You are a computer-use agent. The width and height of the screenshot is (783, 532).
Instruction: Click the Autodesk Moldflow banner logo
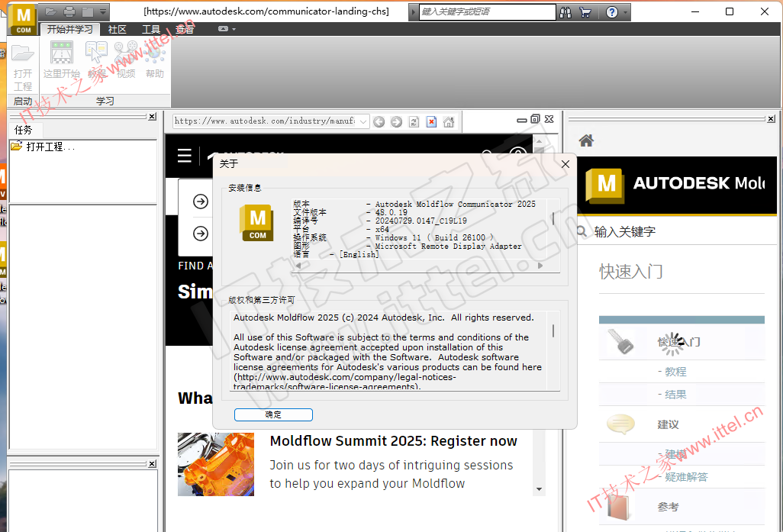tap(604, 185)
